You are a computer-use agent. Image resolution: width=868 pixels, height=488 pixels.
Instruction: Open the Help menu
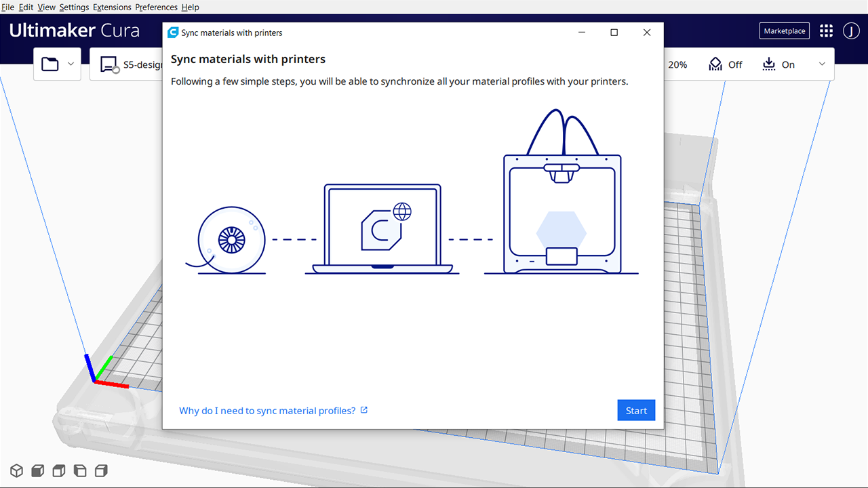191,7
